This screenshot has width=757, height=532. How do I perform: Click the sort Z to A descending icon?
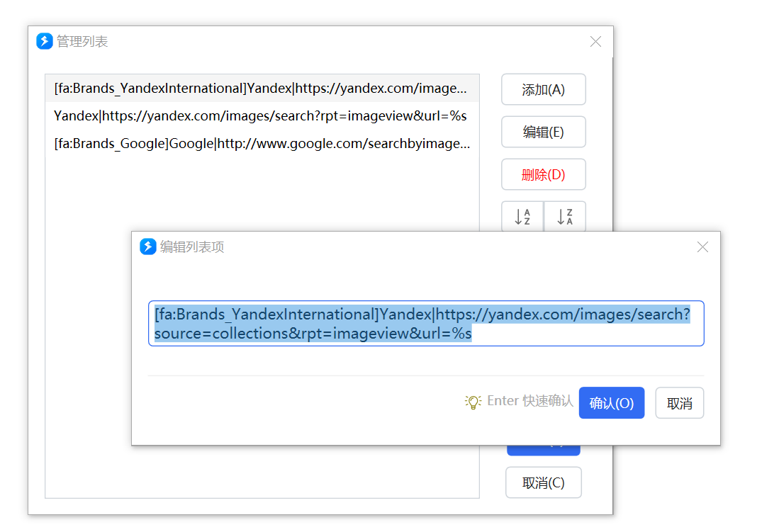(565, 217)
